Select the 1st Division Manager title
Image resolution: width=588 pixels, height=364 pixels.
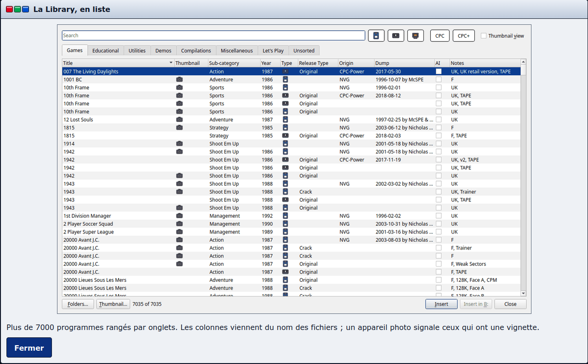pos(87,216)
